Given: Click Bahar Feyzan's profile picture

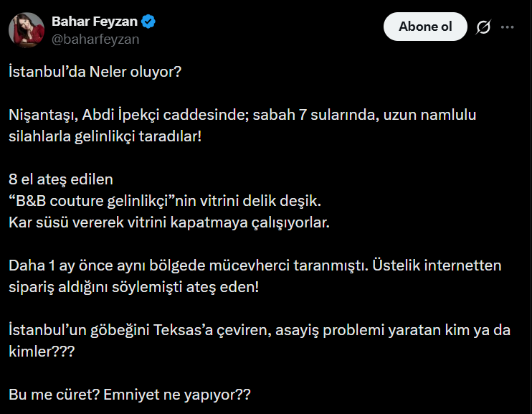Looking at the screenshot, I should (24, 29).
